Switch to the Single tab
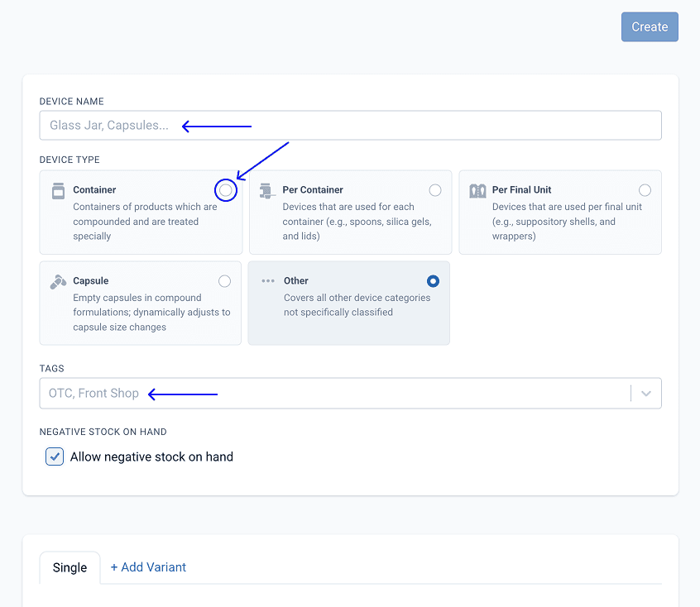700x607 pixels. 70,567
